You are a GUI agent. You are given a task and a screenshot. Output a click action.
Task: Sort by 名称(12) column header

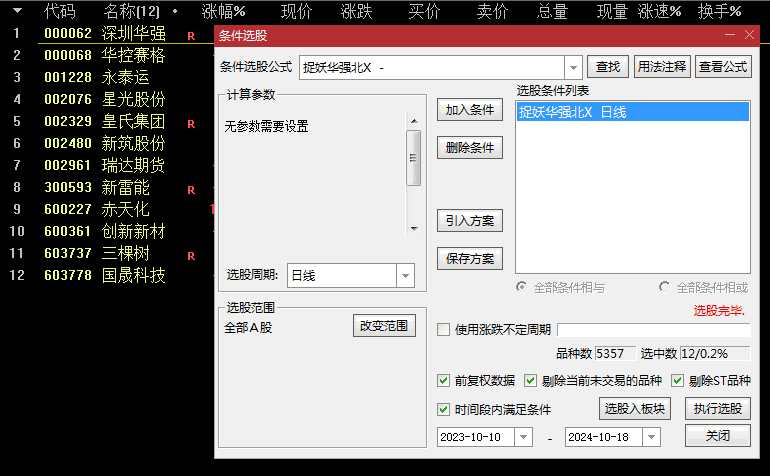tap(132, 11)
